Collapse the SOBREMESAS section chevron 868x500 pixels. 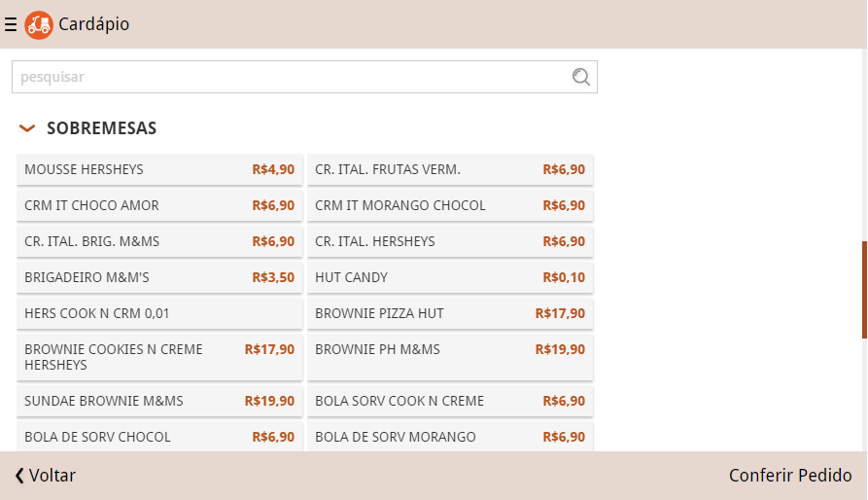pyautogui.click(x=27, y=128)
